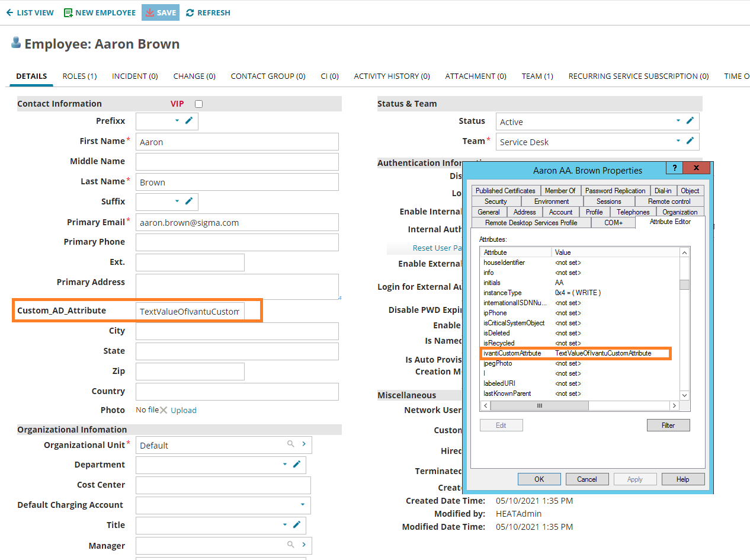This screenshot has width=750, height=560.
Task: Refresh the employee page
Action: coord(208,12)
